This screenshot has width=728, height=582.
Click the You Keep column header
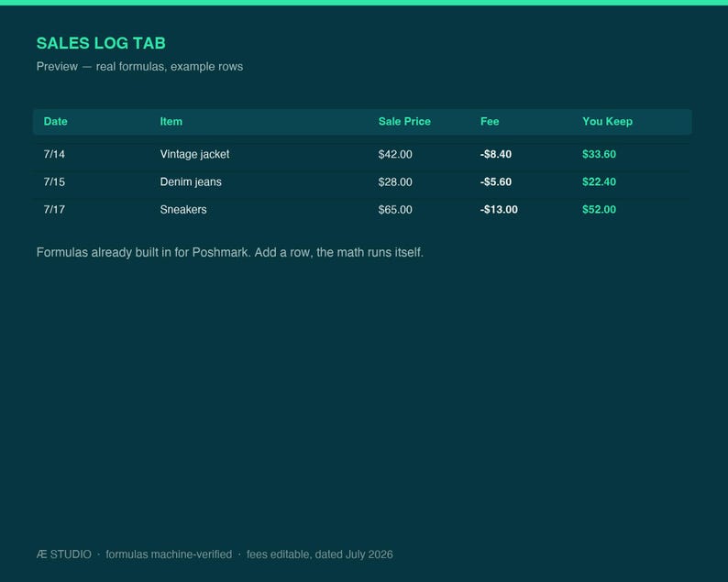coord(607,122)
